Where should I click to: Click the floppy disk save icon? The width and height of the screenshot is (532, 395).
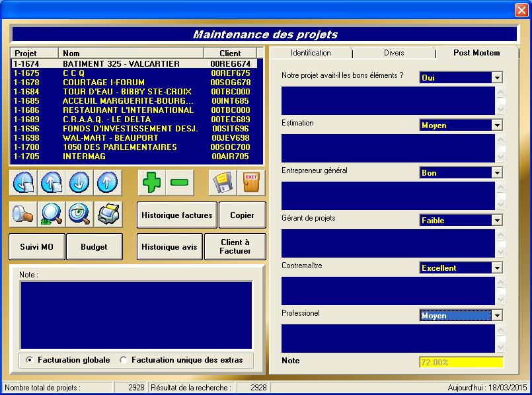pyautogui.click(x=223, y=182)
